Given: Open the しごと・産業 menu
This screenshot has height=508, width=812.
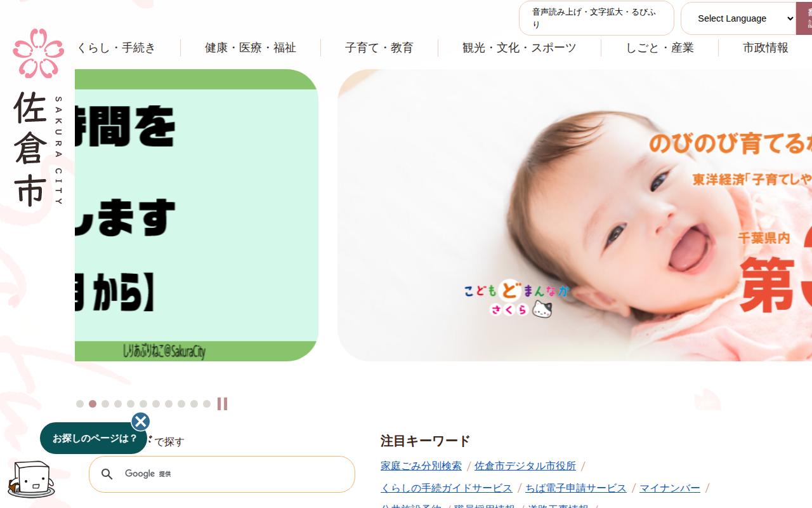Looking at the screenshot, I should (x=660, y=48).
